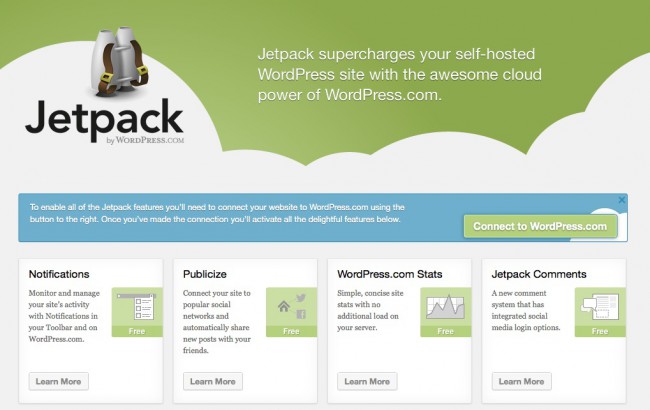Screen dimensions: 650x410
Task: Open Learn More for Publicize
Action: pyautogui.click(x=213, y=381)
